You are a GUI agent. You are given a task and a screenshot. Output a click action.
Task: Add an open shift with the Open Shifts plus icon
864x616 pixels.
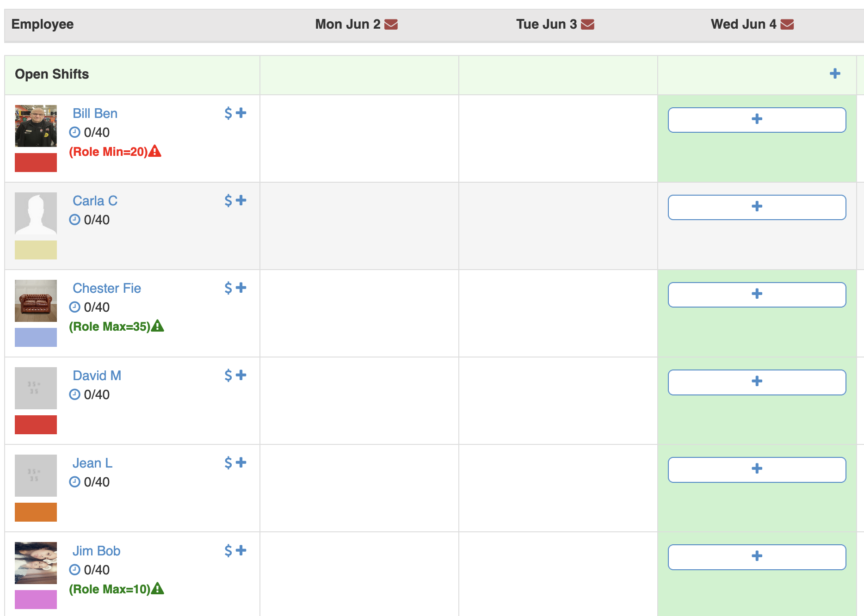pos(835,74)
